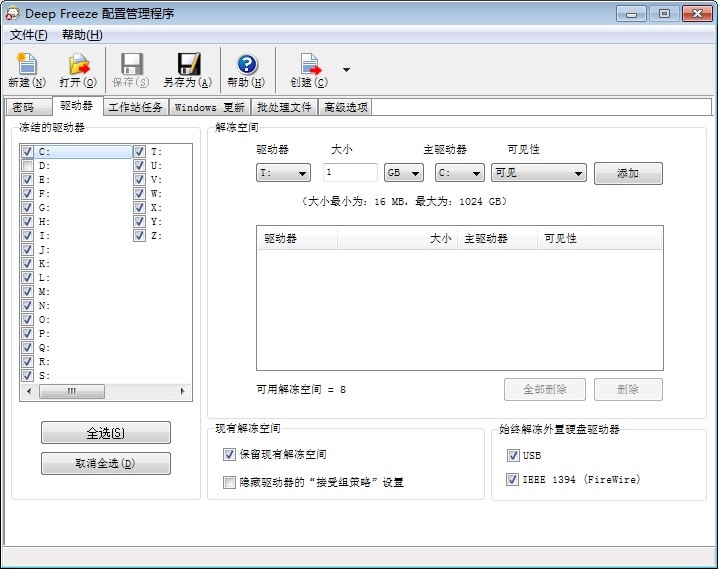Open the 文件(F) menu
Screen dimensions: 718x569
pos(28,35)
